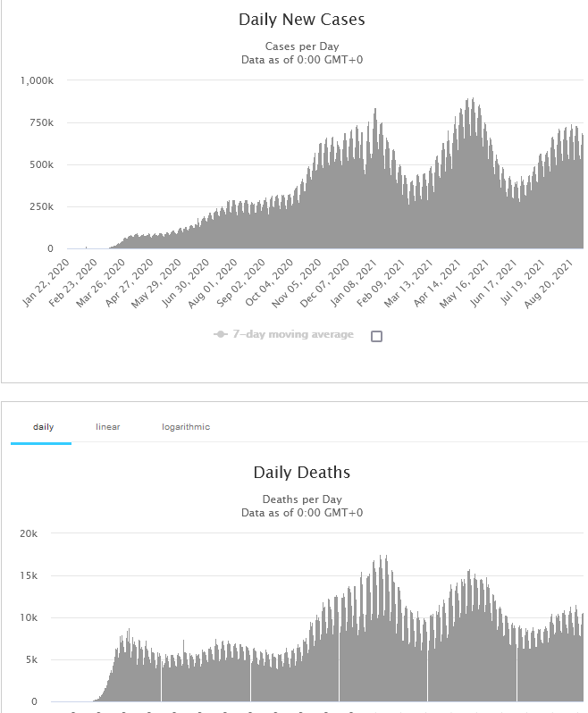Click the 20k label on deaths axis
The image size is (588, 713).
click(x=29, y=533)
